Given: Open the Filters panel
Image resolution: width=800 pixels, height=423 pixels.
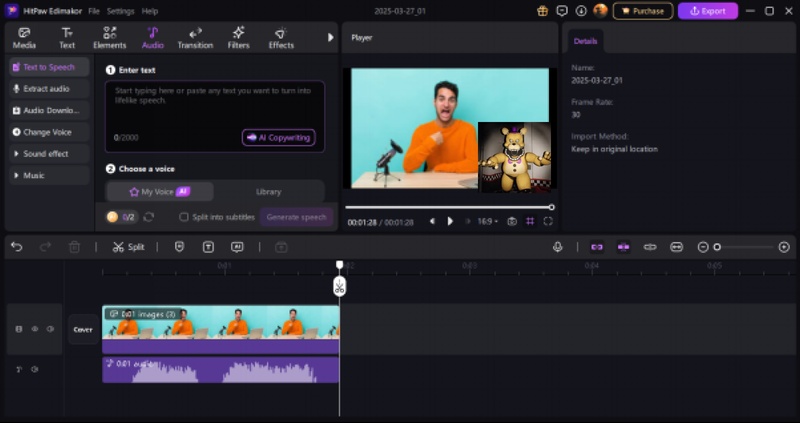Looking at the screenshot, I should click(238, 38).
